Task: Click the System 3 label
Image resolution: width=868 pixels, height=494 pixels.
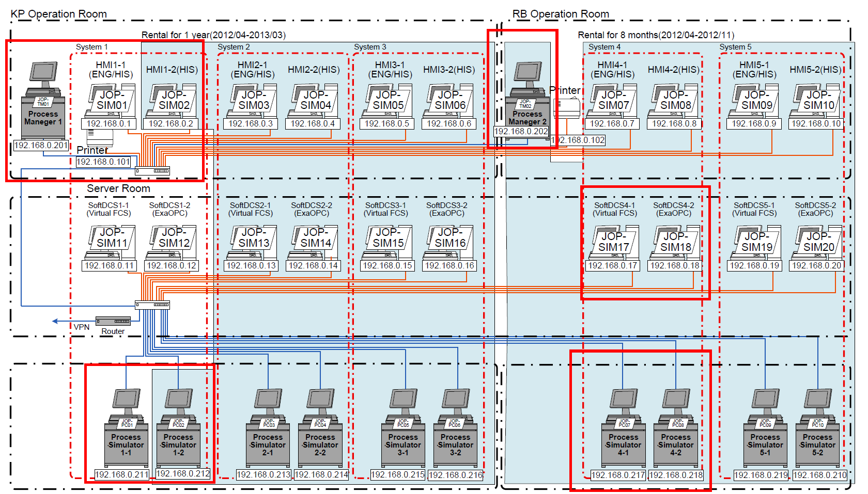Action: [x=370, y=47]
